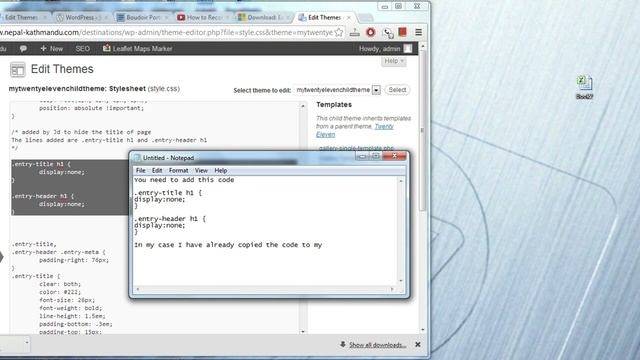Click Notepad vertical scrollbar up arrow

(x=401, y=180)
